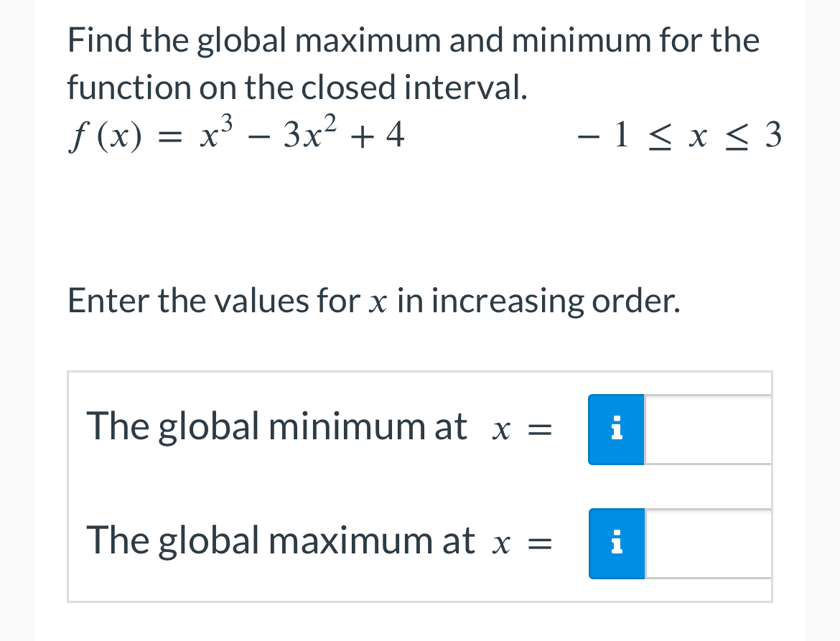Select the instruction about entering x in increasing order
The height and width of the screenshot is (641, 840).
[x=373, y=301]
